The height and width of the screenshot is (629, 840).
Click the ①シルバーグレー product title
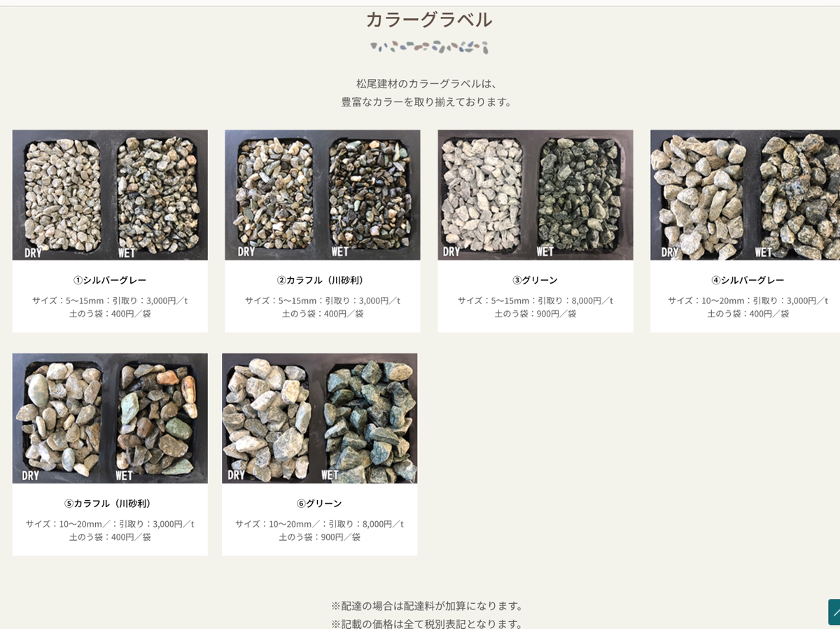coord(110,280)
